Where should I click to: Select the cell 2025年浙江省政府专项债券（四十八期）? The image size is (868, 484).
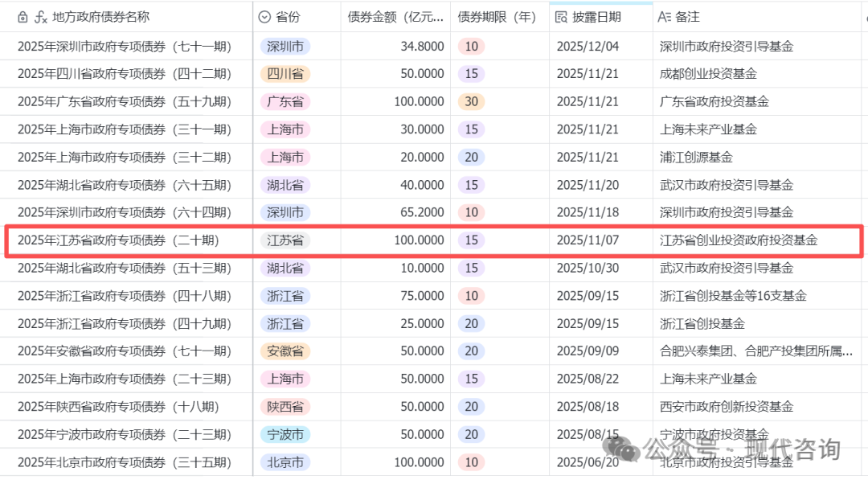click(x=126, y=296)
